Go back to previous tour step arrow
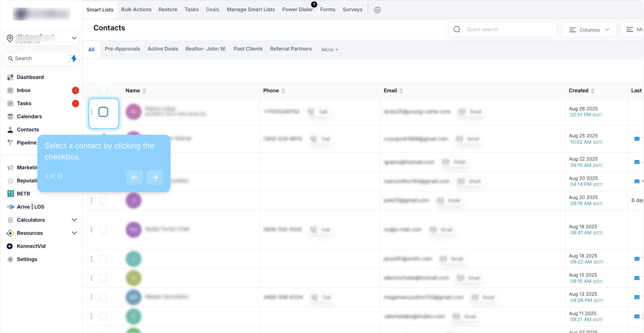 tap(134, 177)
